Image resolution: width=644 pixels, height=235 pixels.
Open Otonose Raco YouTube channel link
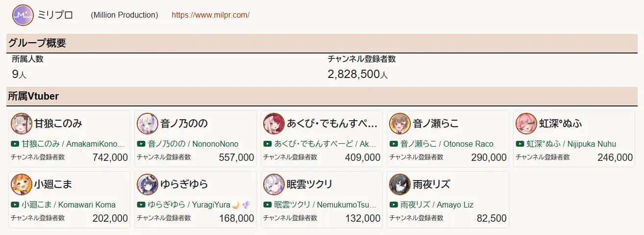[x=446, y=144]
